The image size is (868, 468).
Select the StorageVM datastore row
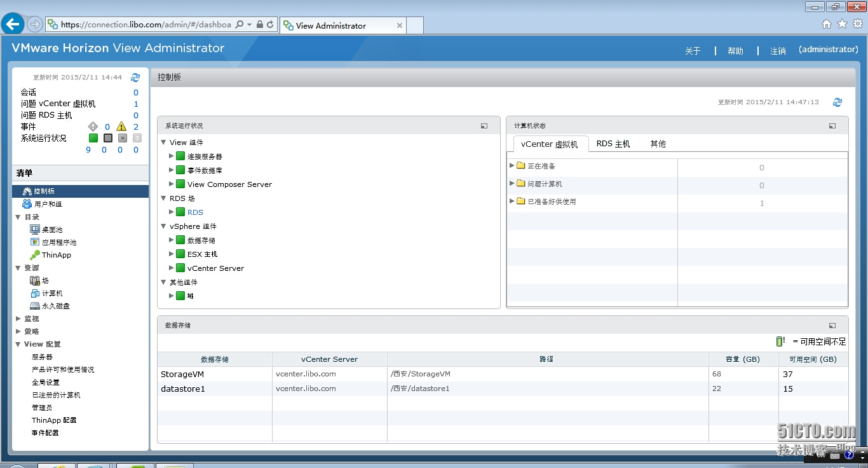503,374
